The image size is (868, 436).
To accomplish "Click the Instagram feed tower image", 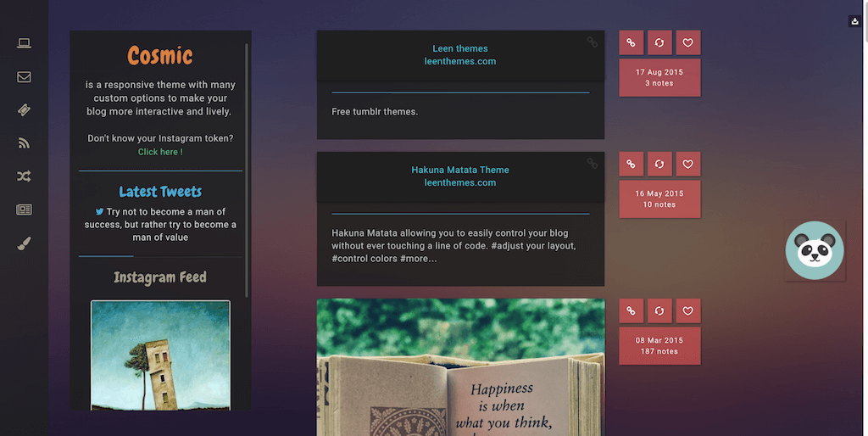I will point(160,355).
